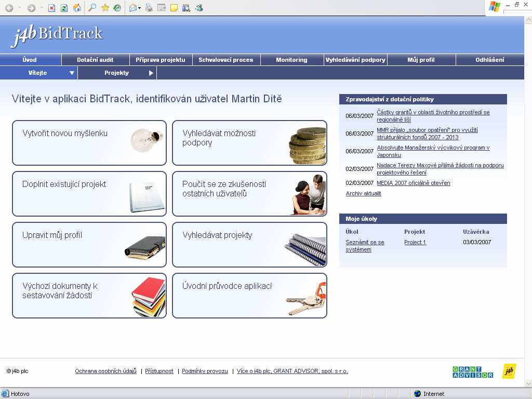Viewport: 532px width, 399px height.
Task: Open Archiv aktualit link
Action: click(363, 193)
